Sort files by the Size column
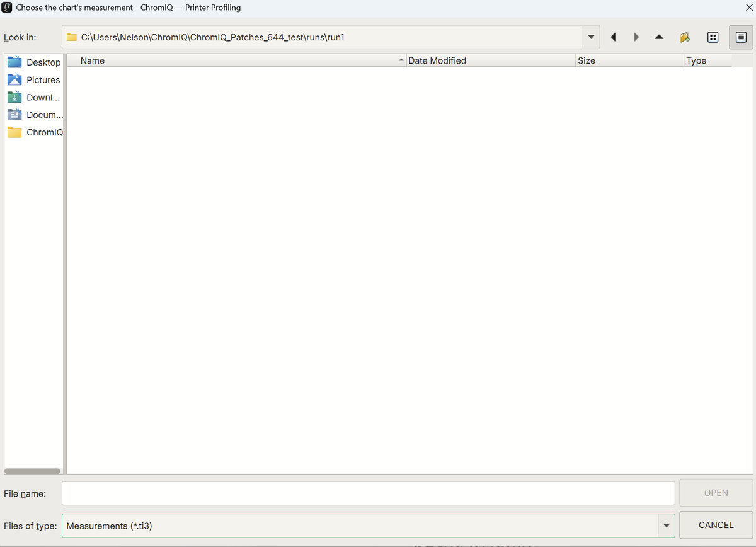This screenshot has width=756, height=547. 629,60
